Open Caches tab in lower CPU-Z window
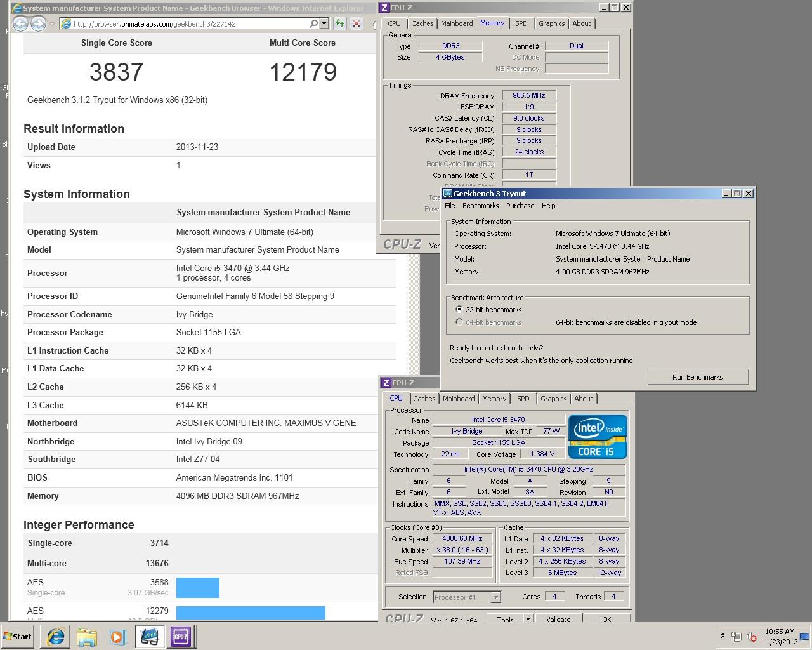The height and width of the screenshot is (650, 812). point(424,399)
